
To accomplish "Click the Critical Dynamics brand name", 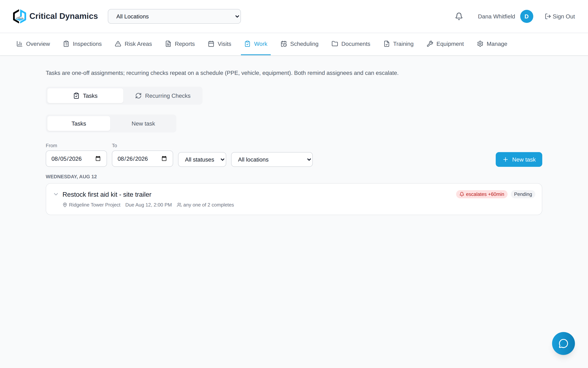I will pos(63,16).
